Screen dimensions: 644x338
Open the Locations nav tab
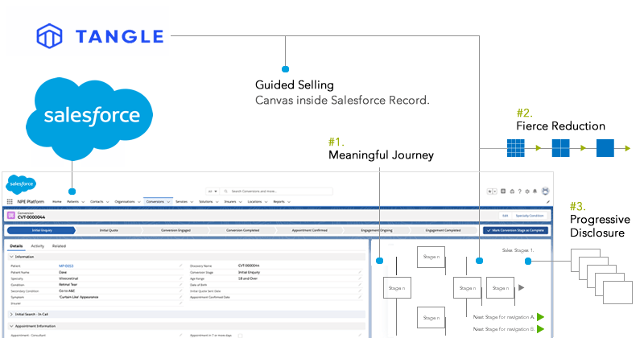coord(254,202)
